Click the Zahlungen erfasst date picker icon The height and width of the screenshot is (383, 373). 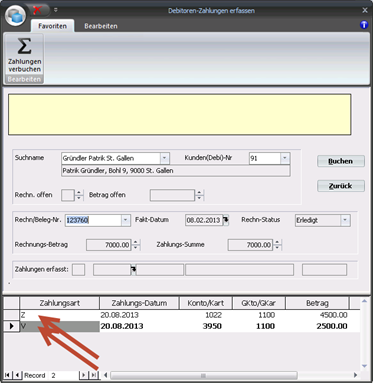[x=133, y=270]
